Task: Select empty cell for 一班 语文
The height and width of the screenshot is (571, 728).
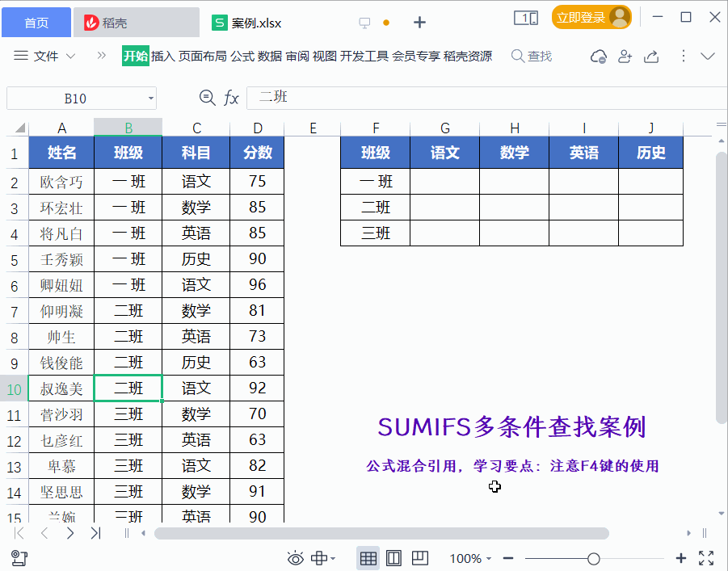Action: pyautogui.click(x=444, y=182)
